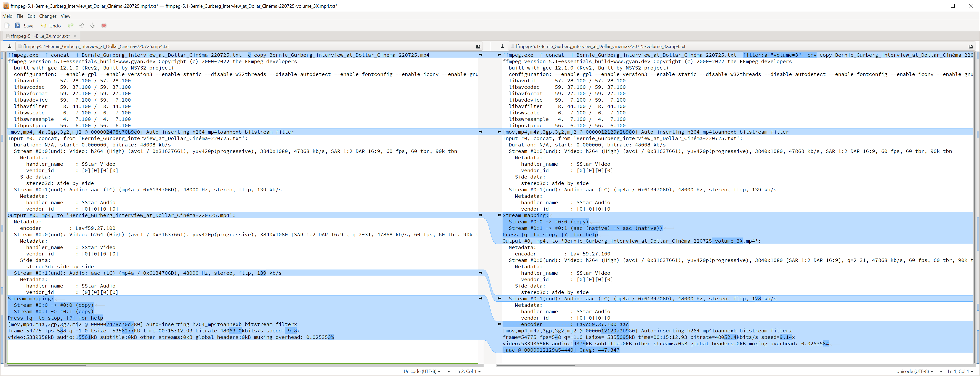Screen dimensions: 980x376
Task: Open right pane Ln 1, Col 1 dropdown
Action: 960,371
